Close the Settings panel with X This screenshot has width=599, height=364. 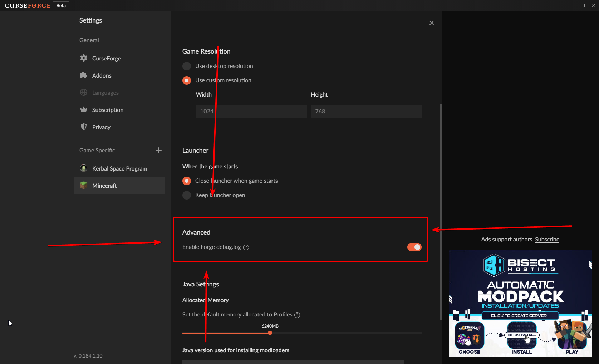(432, 23)
